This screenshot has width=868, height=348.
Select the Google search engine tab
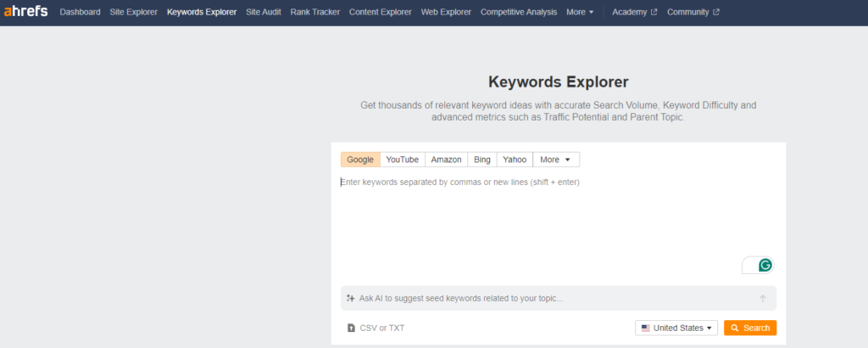coord(360,160)
